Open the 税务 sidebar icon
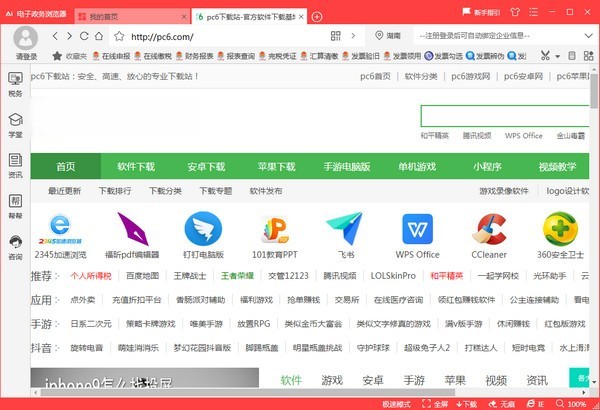The width and height of the screenshot is (600, 410). click(15, 85)
